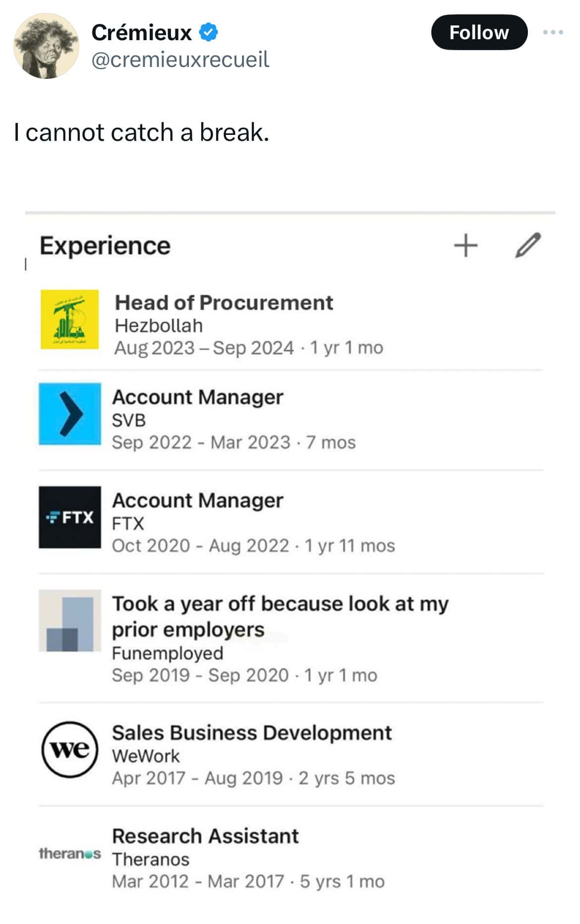Open the Sales Business Development entry
Image resolution: width=580 pixels, height=924 pixels.
click(x=252, y=733)
